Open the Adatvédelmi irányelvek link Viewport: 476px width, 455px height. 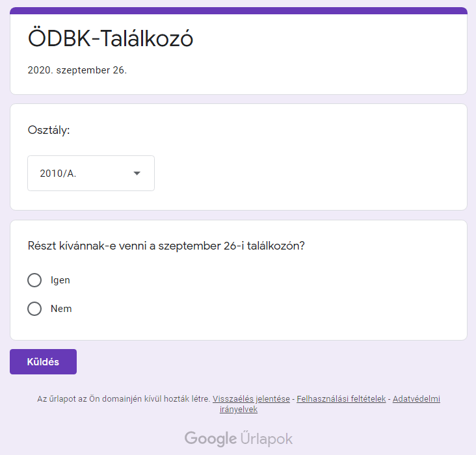pyautogui.click(x=416, y=399)
